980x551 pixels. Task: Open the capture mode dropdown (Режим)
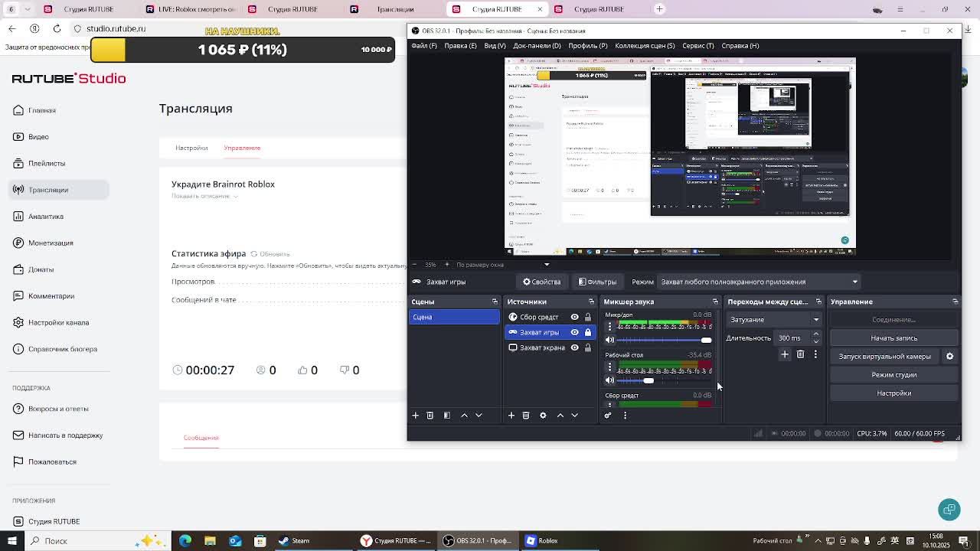click(759, 282)
